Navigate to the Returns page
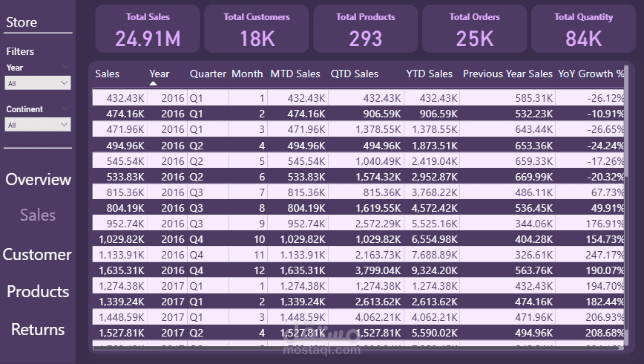Screen dimensions: 644x364 click(38, 330)
